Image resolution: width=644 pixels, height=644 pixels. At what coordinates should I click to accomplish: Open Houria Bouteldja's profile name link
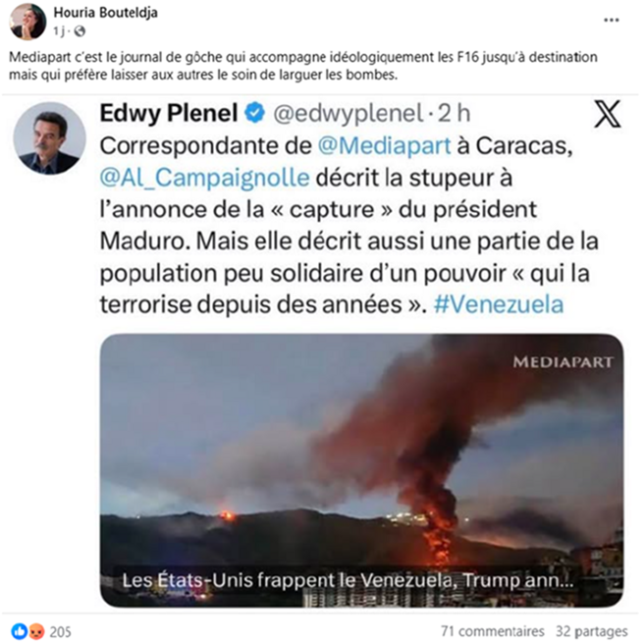106,13
